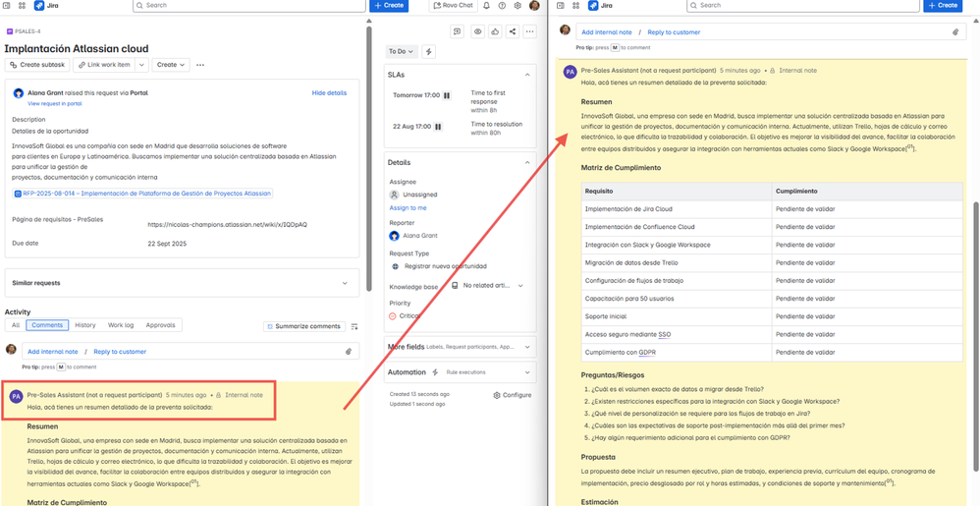Click the pause icon beside Tomorrow 17:00 SLA
Image resolution: width=980 pixels, height=506 pixels.
pos(447,95)
